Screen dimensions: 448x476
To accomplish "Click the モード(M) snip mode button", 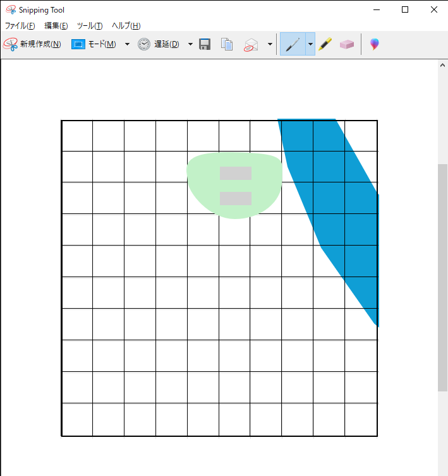I will 94,44.
